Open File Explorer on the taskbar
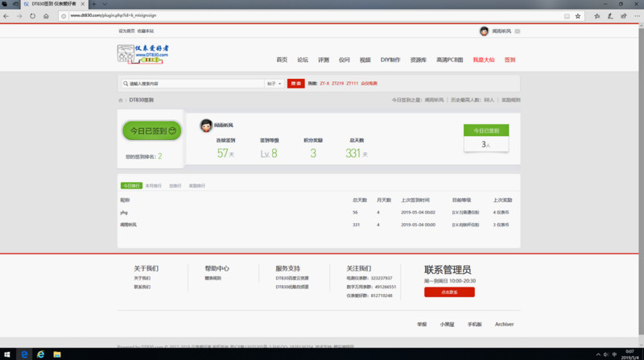The width and height of the screenshot is (644, 360). point(57,354)
